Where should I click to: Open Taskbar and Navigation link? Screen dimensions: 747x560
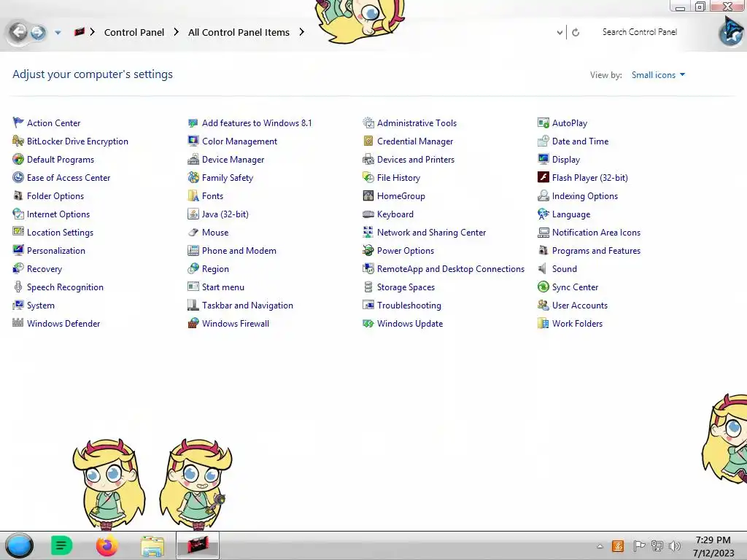247,306
